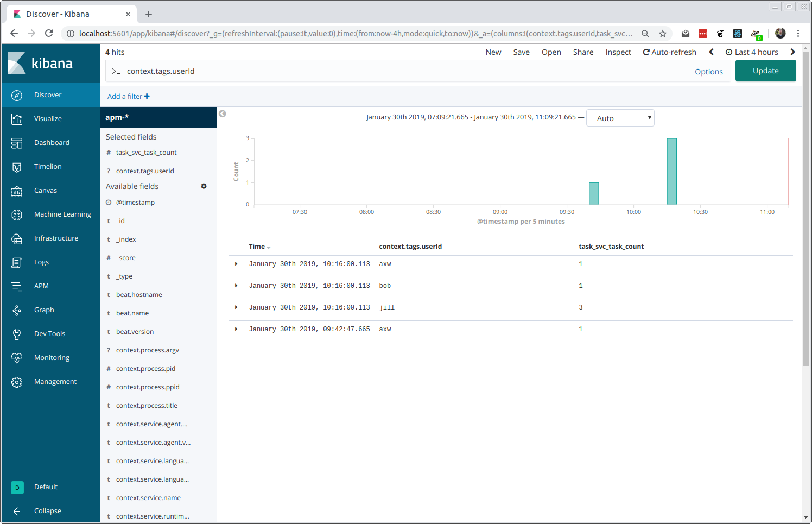This screenshot has height=524, width=812.
Task: Open the Auto interval dropdown
Action: (620, 118)
